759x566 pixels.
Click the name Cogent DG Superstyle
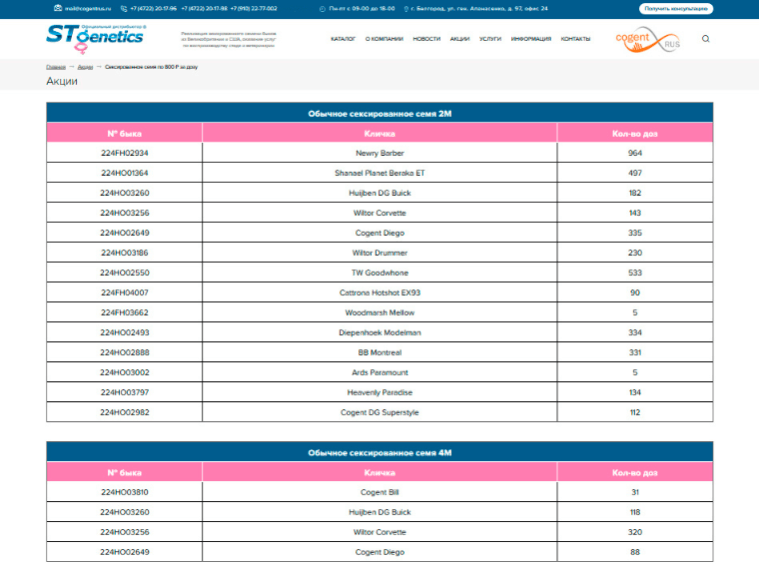tap(380, 412)
